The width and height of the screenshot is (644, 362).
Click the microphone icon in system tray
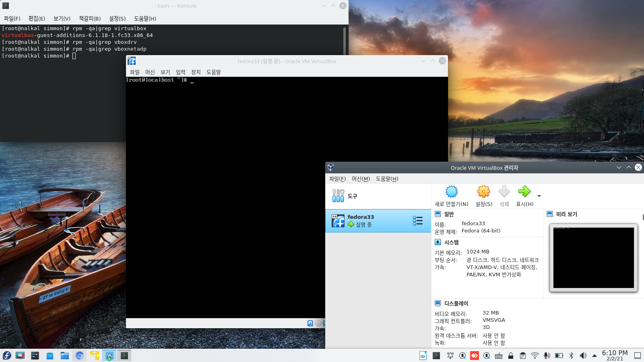pos(547,356)
